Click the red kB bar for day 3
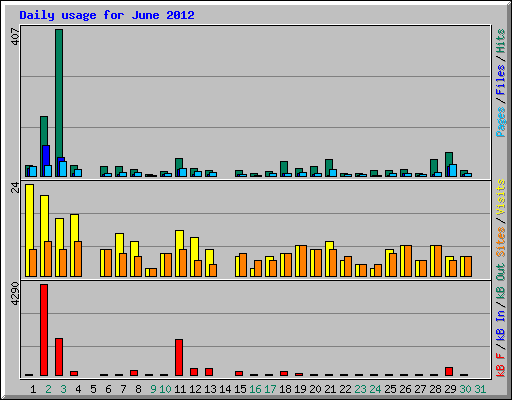The width and height of the screenshot is (512, 400). coord(59,357)
